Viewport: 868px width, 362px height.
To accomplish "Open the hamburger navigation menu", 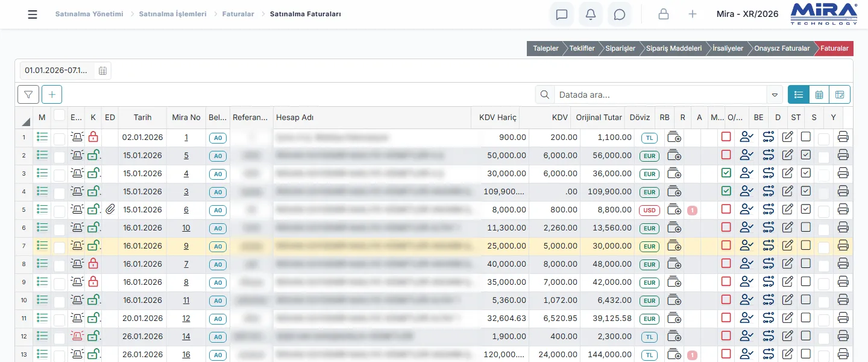I will coord(33,14).
